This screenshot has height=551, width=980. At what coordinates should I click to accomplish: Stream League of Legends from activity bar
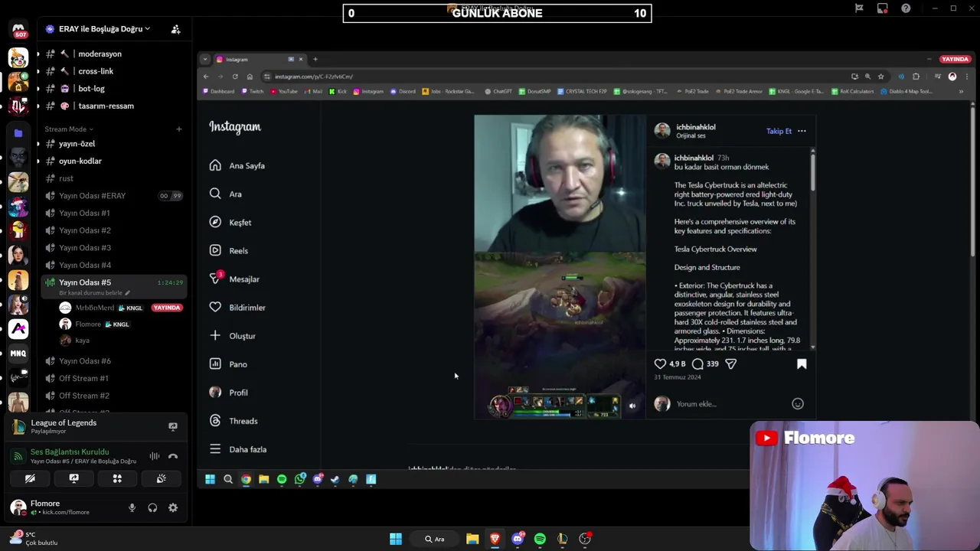point(173,426)
